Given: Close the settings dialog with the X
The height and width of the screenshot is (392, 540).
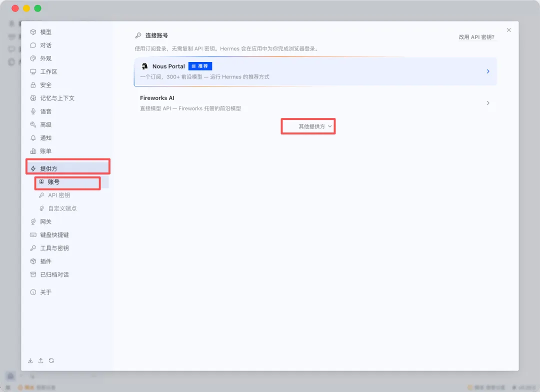Looking at the screenshot, I should [x=508, y=30].
